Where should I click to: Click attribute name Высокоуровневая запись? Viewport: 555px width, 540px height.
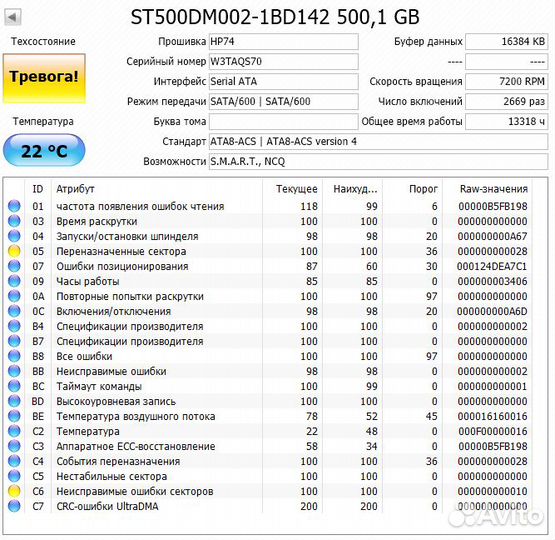click(116, 401)
